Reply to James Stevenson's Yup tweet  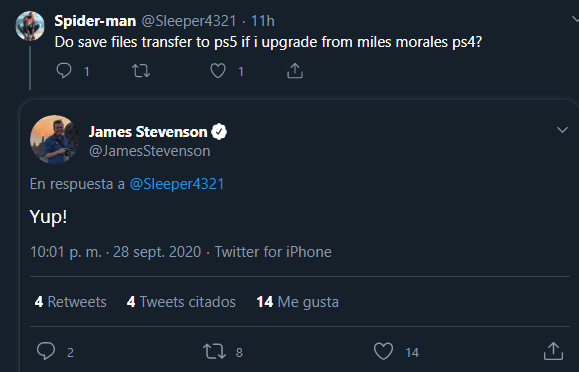point(46,351)
